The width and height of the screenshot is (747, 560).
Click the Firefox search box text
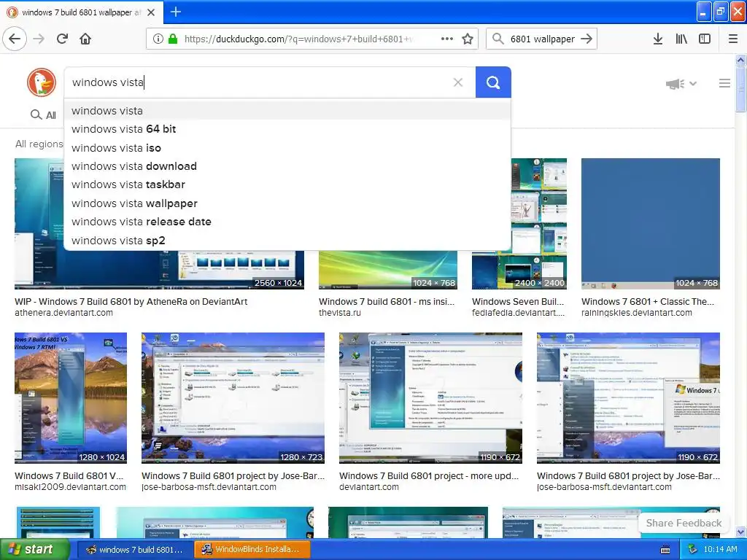[x=542, y=39]
